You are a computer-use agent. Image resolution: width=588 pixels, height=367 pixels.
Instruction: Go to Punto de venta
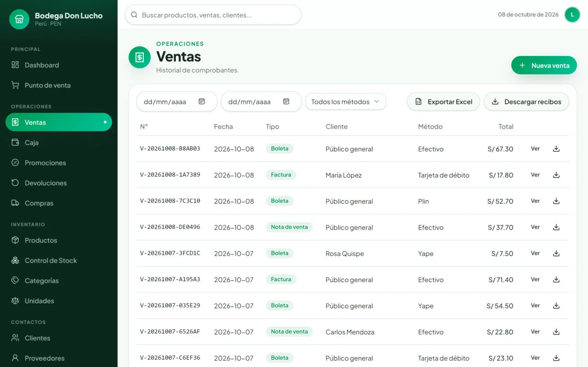pos(59,85)
